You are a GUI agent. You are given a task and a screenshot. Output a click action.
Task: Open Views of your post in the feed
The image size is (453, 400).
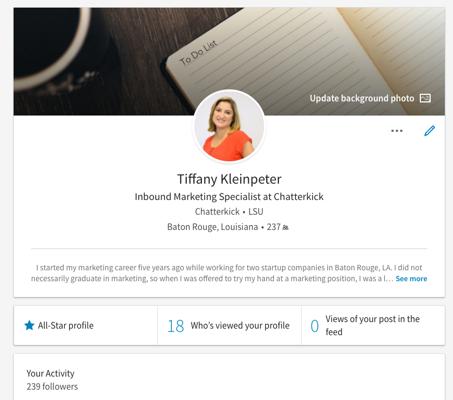(x=372, y=325)
